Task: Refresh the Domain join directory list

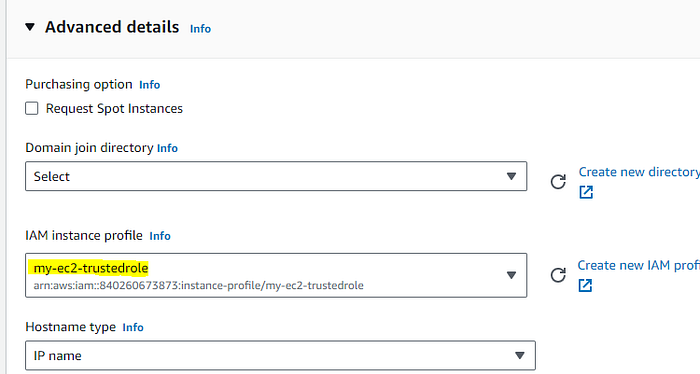Action: coord(558,182)
